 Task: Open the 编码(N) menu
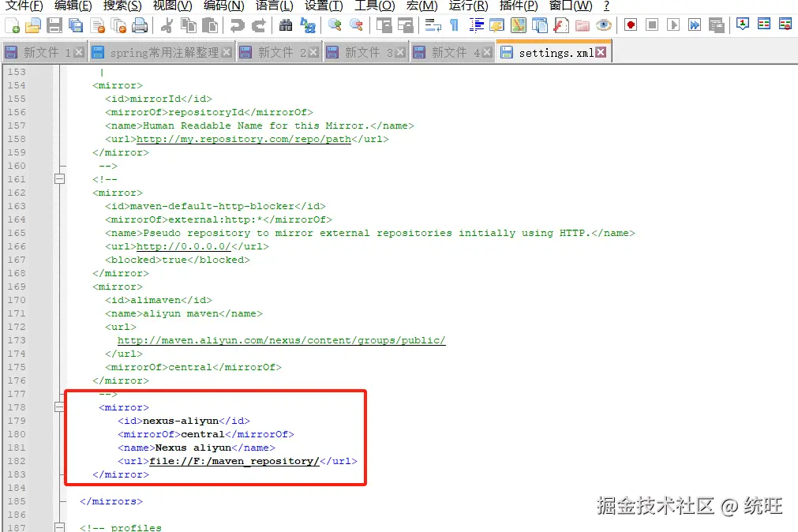tap(223, 6)
